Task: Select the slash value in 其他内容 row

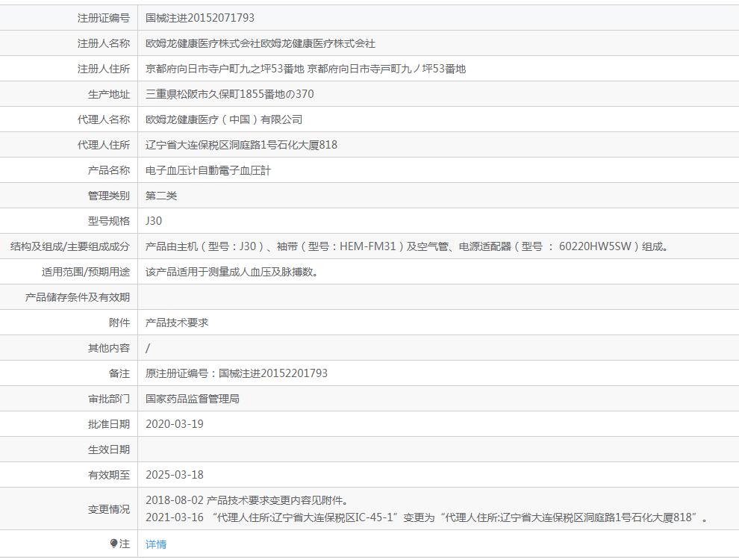Action: tap(148, 348)
